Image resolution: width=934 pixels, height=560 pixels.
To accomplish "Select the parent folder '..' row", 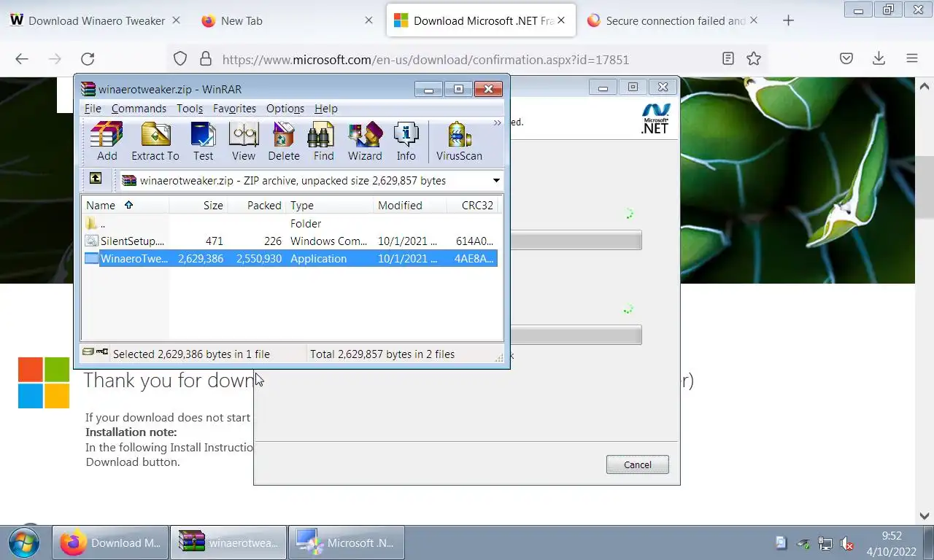I will [x=290, y=223].
